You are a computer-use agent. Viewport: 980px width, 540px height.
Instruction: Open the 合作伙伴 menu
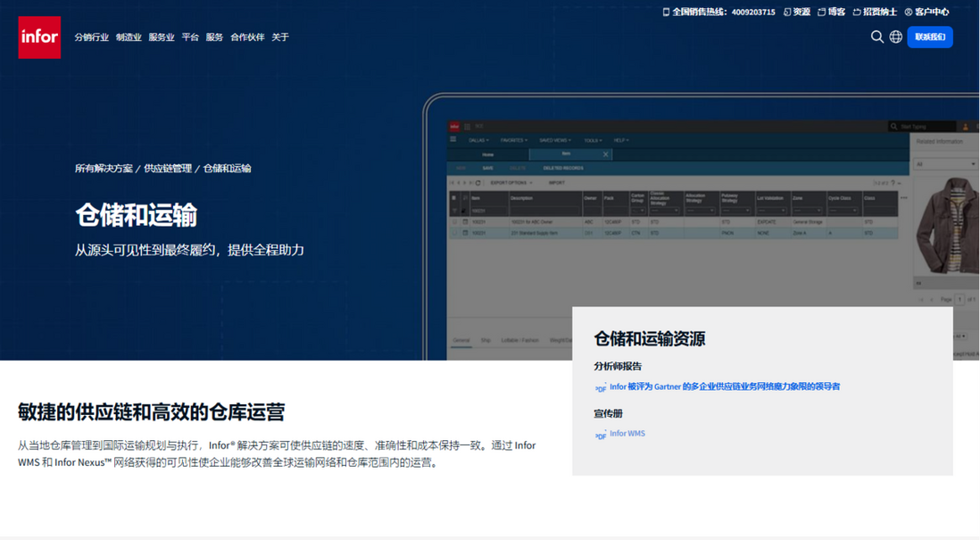tap(247, 37)
